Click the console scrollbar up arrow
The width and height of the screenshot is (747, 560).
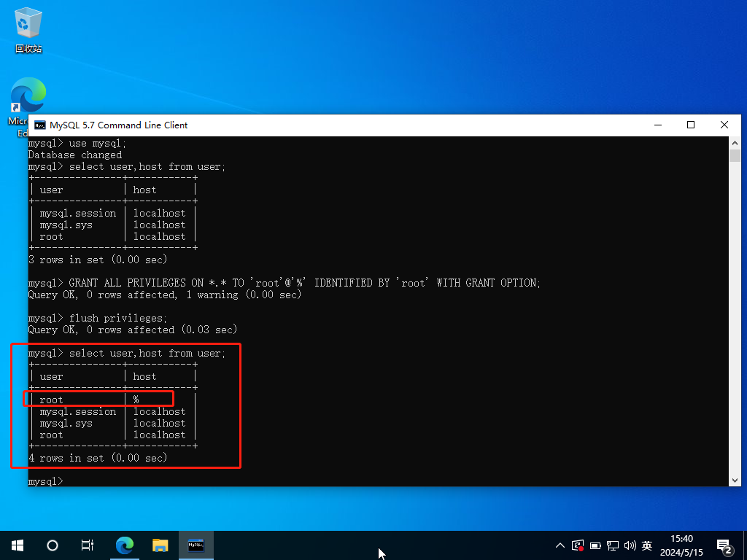tap(735, 143)
